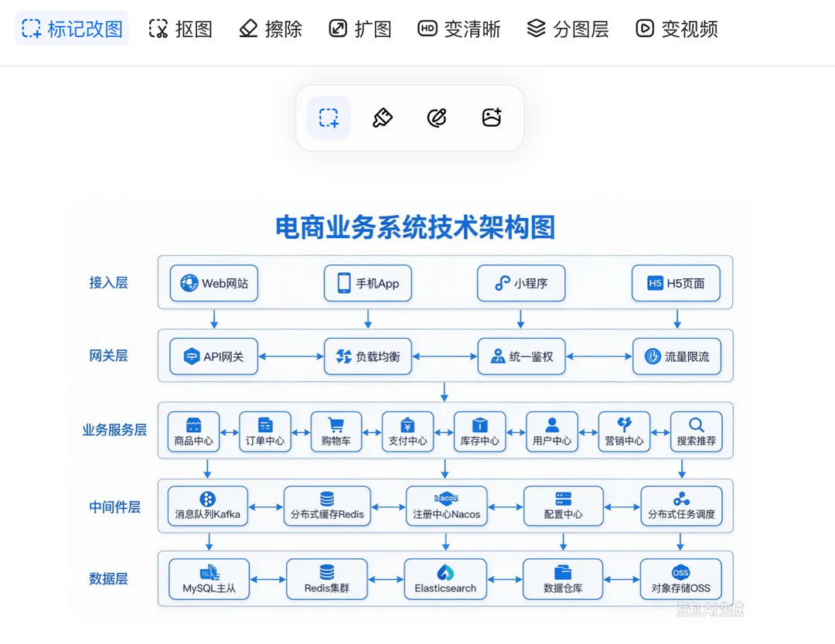This screenshot has width=835, height=644.
Task: Click the 消息队列Kafka icon
Action: pos(208,499)
